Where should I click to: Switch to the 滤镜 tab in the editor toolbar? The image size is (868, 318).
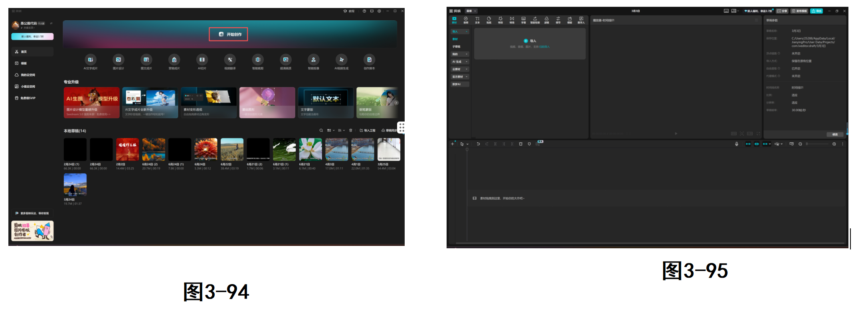click(547, 20)
